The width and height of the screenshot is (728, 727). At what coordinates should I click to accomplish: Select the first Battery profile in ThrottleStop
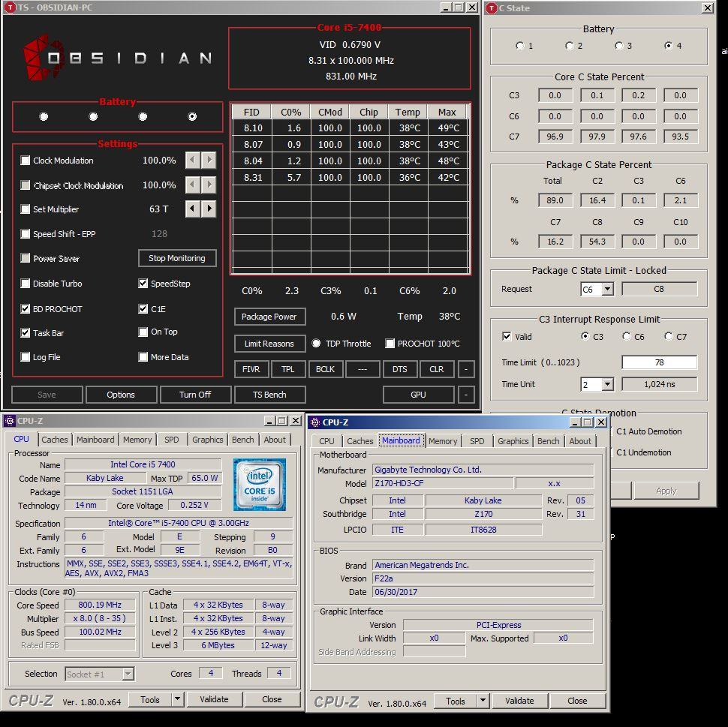tap(44, 116)
